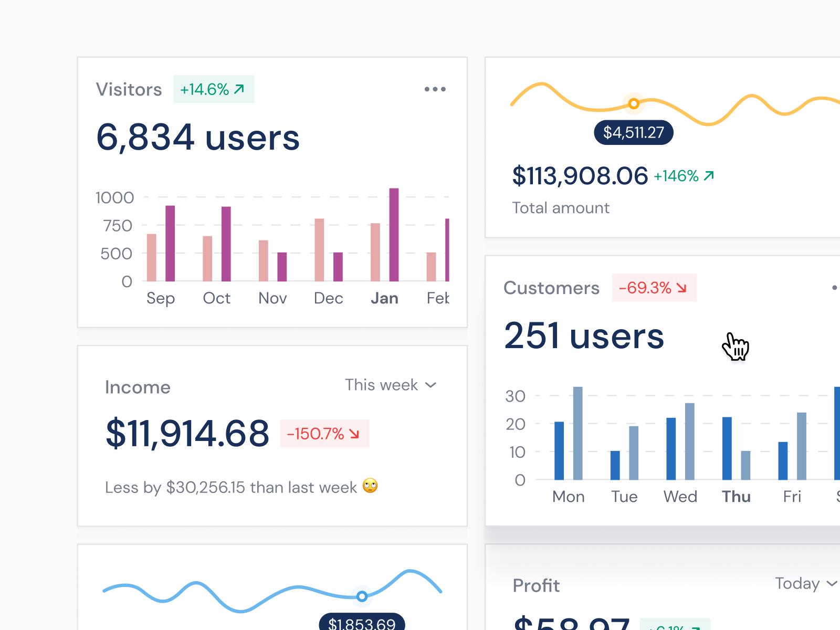This screenshot has width=840, height=630.
Task: Click the Income card title
Action: click(x=138, y=387)
